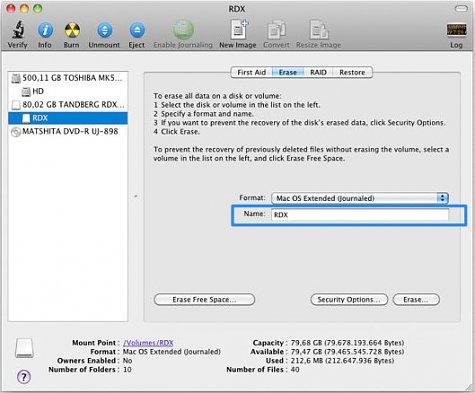475x393 pixels.
Task: Toggle the toolbar with top-right pill button
Action: click(461, 8)
